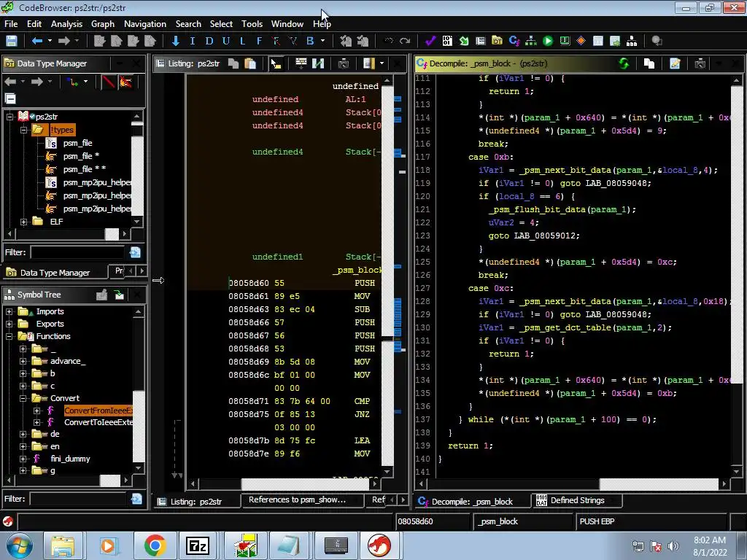This screenshot has height=560, width=747.
Task: Collapse the Functions node in Symbol Tree
Action: click(9, 336)
